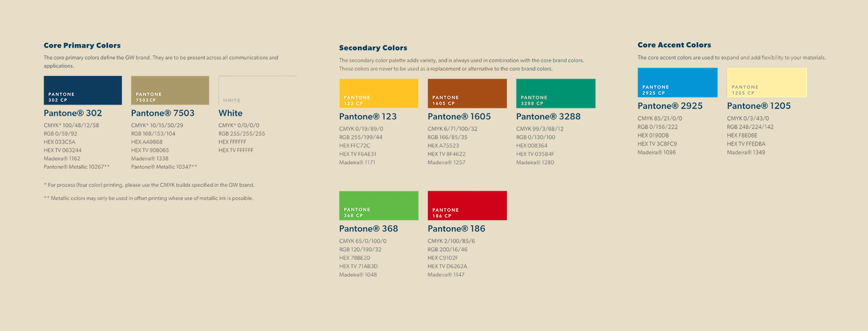
Task: Click the red Pantone 186 CP swatch
Action: click(x=467, y=206)
